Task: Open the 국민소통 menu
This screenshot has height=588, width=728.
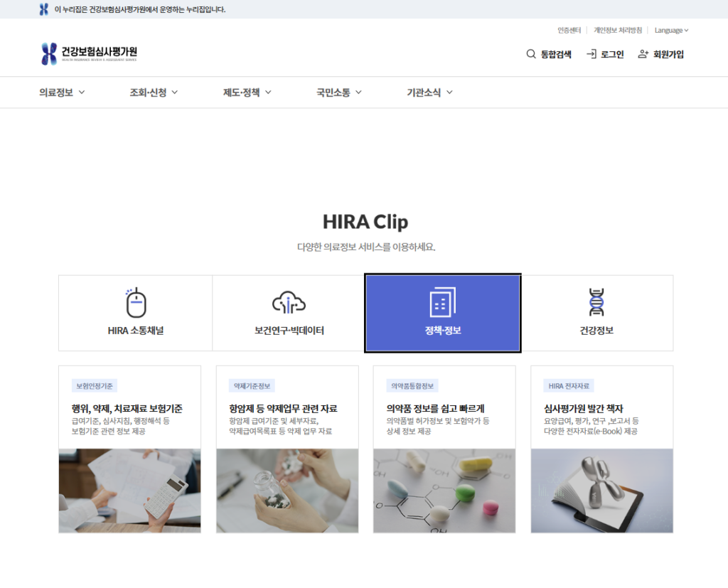Action: tap(339, 92)
